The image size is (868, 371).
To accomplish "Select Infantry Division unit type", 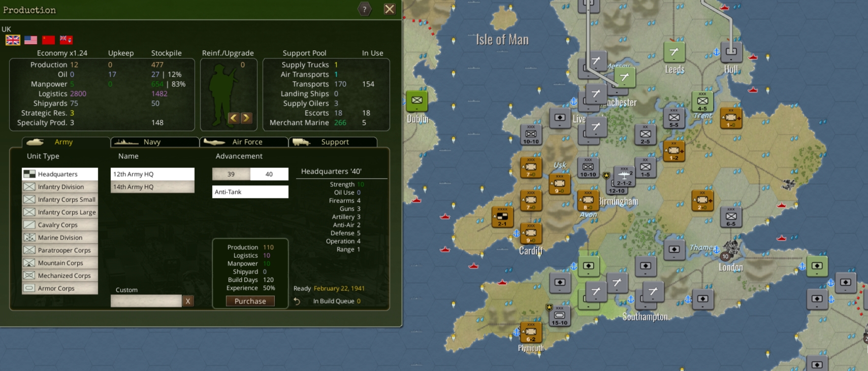I will pyautogui.click(x=60, y=187).
